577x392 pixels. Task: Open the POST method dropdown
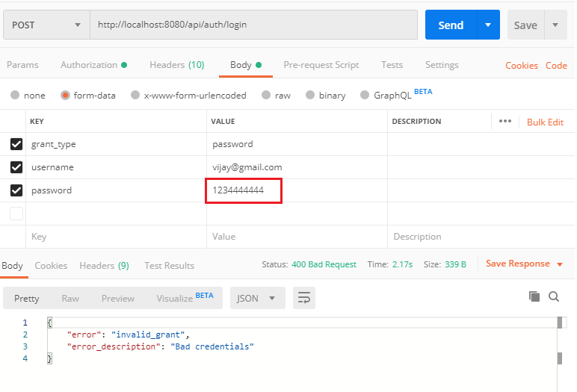46,25
